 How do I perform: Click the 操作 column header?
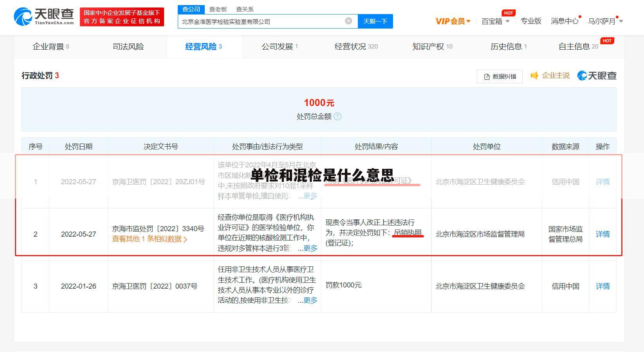[x=603, y=147]
